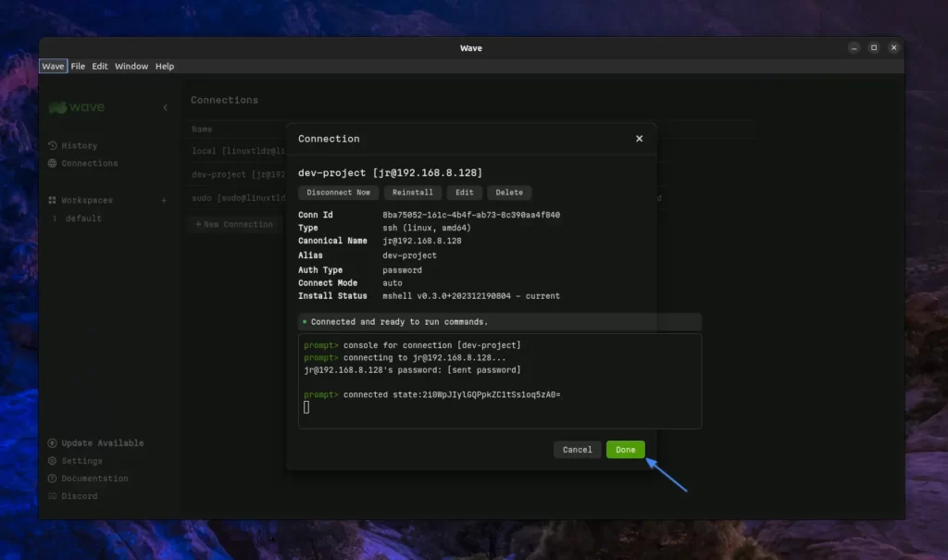Select the default workspace

(83, 218)
